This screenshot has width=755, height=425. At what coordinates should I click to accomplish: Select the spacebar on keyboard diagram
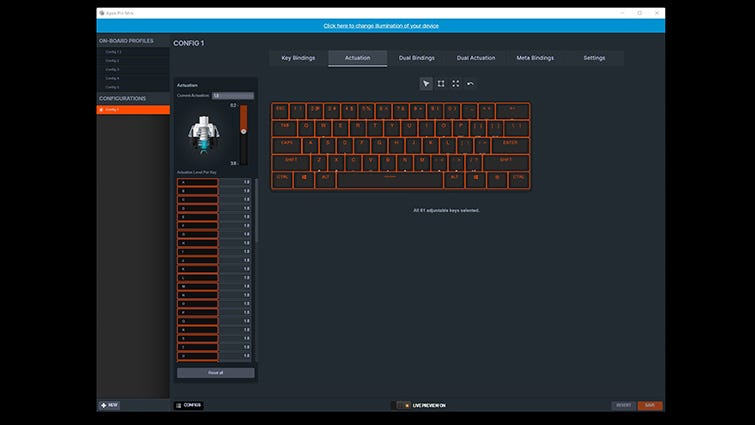click(390, 180)
